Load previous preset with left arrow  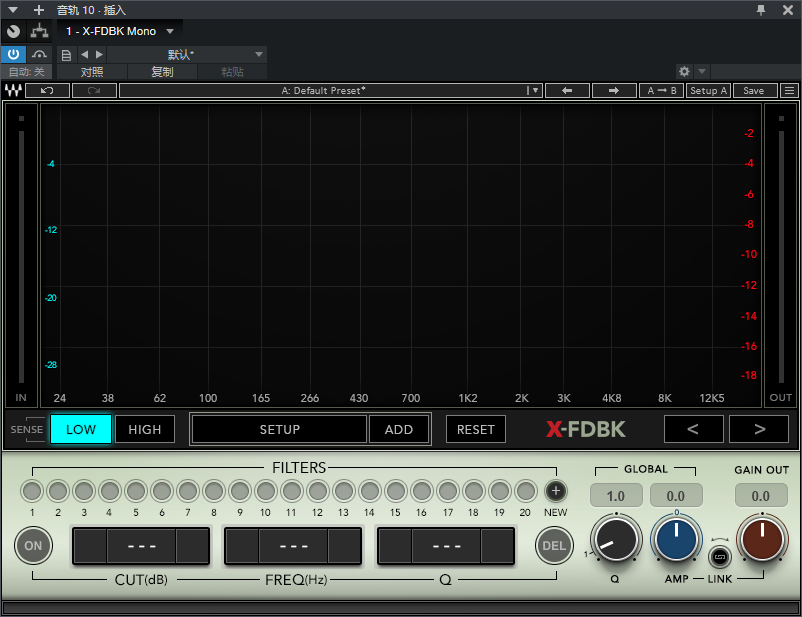567,91
